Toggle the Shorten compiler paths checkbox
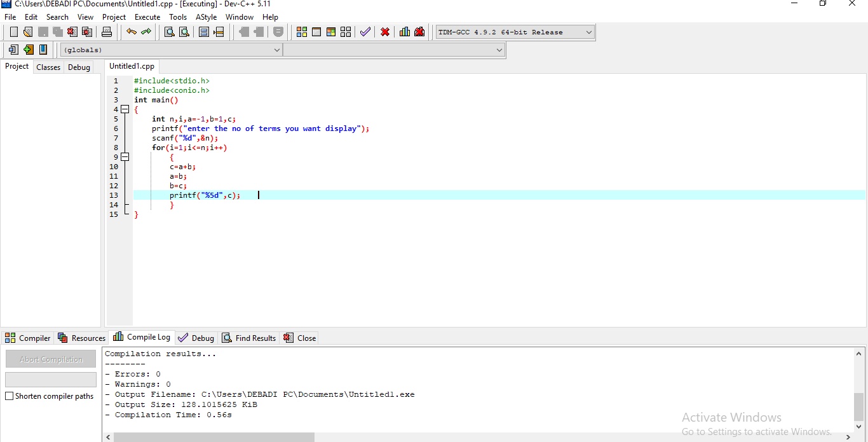This screenshot has height=442, width=868. [x=9, y=396]
